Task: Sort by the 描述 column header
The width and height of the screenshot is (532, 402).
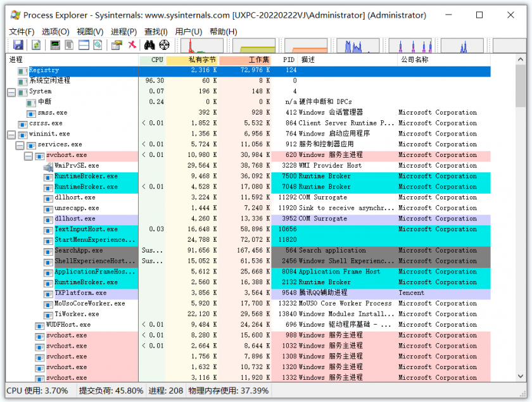Action: point(348,60)
